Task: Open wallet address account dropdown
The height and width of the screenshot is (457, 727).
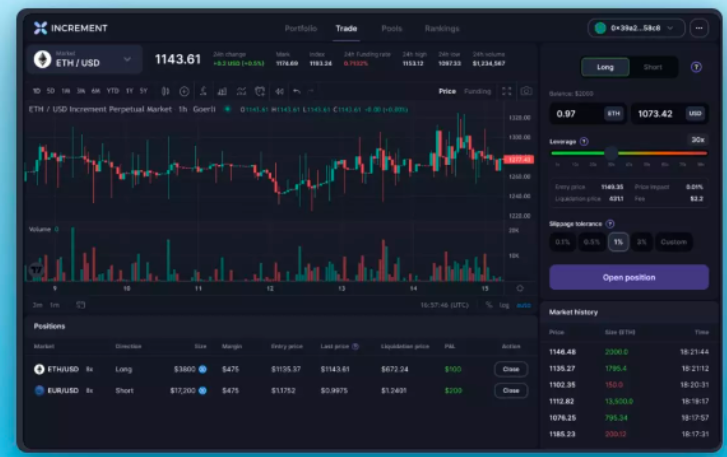Action: pyautogui.click(x=637, y=28)
